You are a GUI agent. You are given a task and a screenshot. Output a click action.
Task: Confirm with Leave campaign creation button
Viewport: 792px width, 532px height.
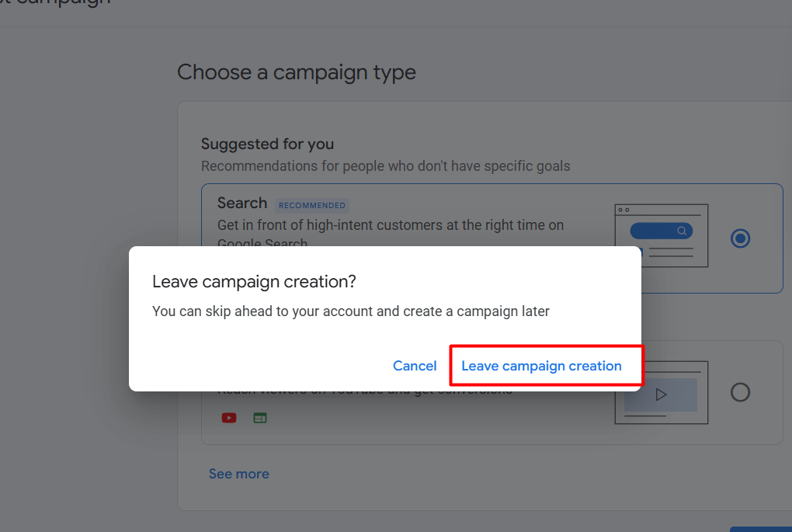[x=541, y=366]
